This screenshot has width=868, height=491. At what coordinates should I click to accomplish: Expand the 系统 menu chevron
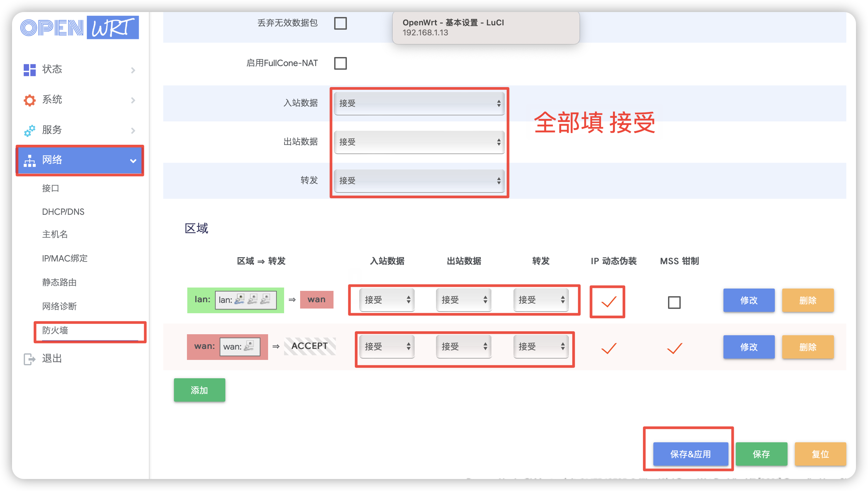133,100
